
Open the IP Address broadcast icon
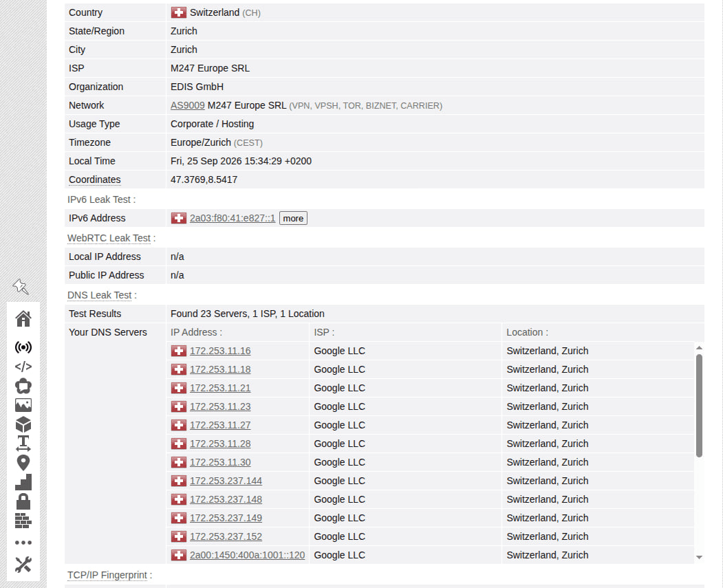[23, 347]
